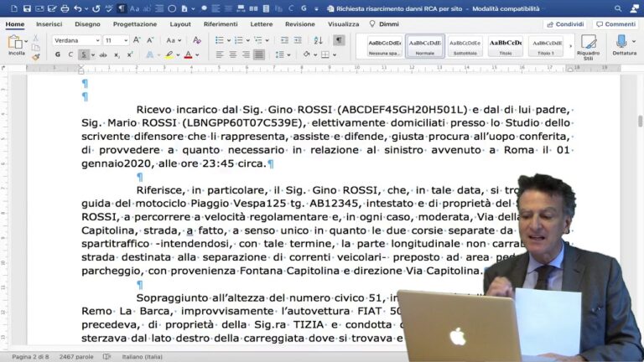Viewport: 644px width, 362px height.
Task: Open the Change Case Aa dropdown
Action: 174,40
